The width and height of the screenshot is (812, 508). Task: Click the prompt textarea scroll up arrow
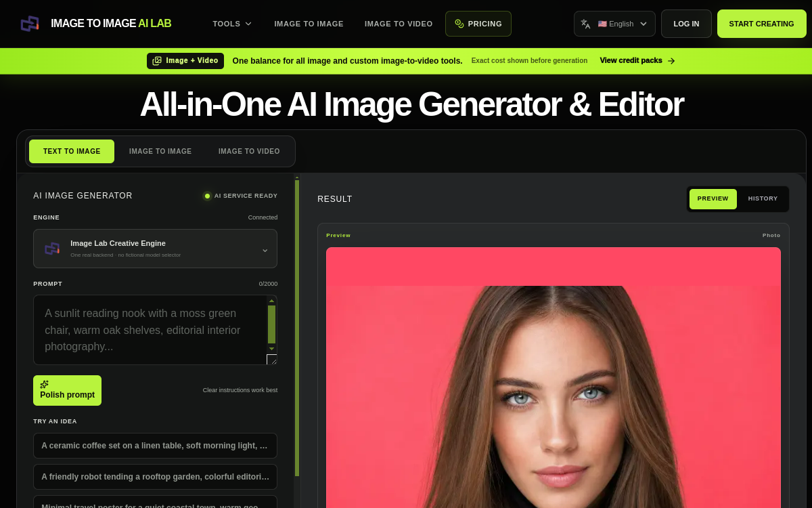pyautogui.click(x=271, y=301)
